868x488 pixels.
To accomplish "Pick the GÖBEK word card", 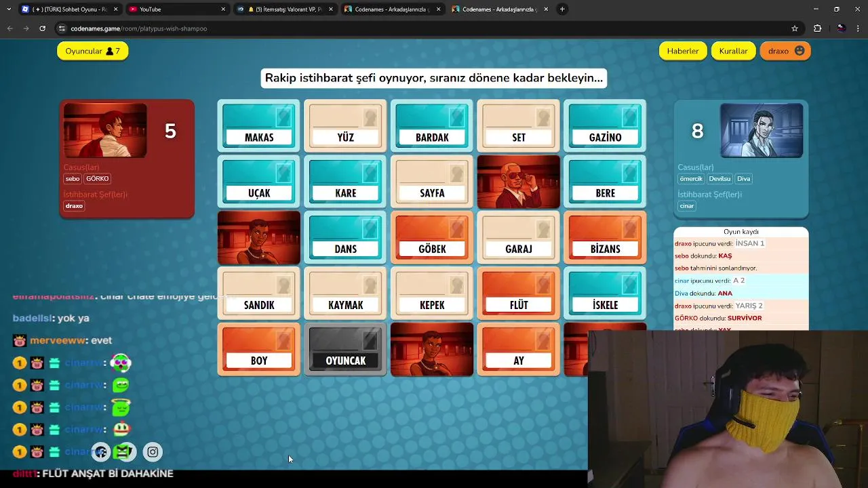I will pyautogui.click(x=432, y=237).
